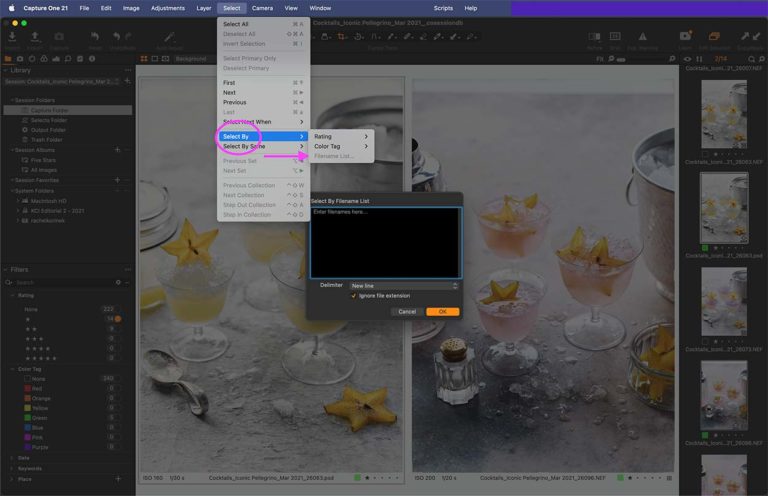Click the Before/After view icon
768x496 pixels.
tap(594, 37)
